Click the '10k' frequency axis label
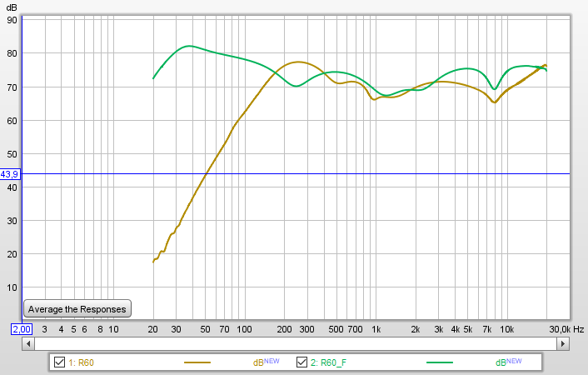 pos(507,329)
